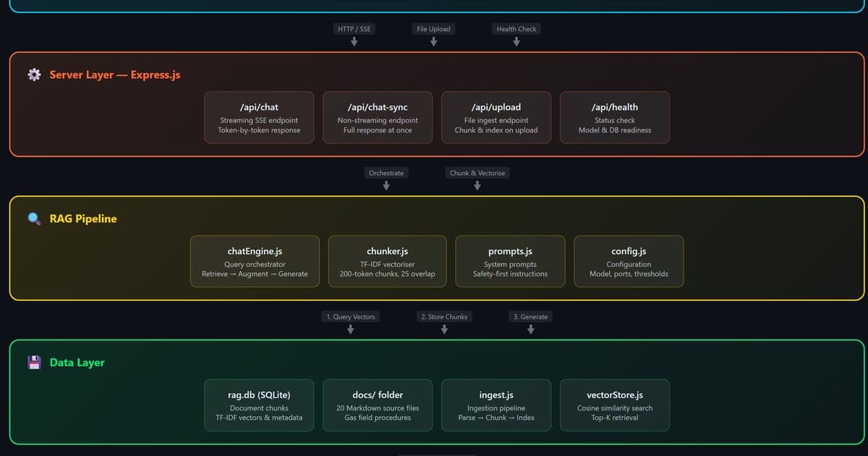Click the arrow beneath the Orchestrate tag
The width and height of the screenshot is (868, 456).
click(x=386, y=185)
